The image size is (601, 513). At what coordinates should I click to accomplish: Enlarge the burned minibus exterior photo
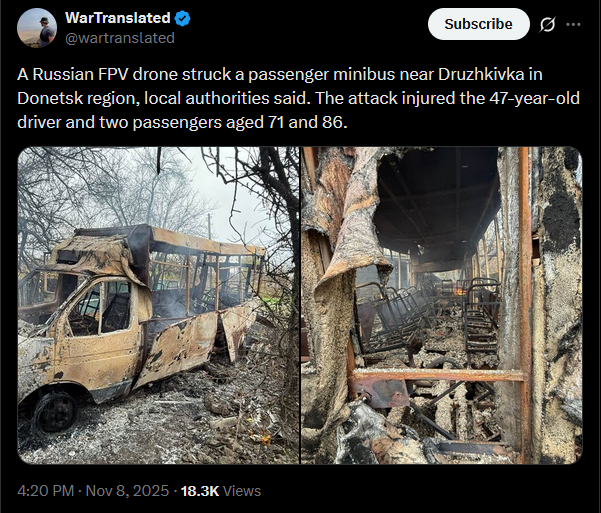click(158, 305)
